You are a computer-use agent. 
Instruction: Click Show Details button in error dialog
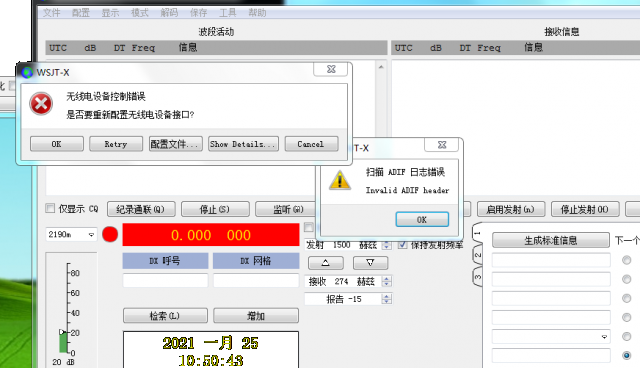click(243, 144)
